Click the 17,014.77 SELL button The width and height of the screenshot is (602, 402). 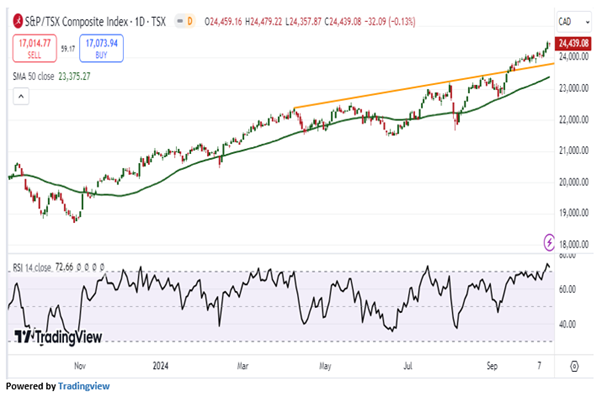click(35, 48)
